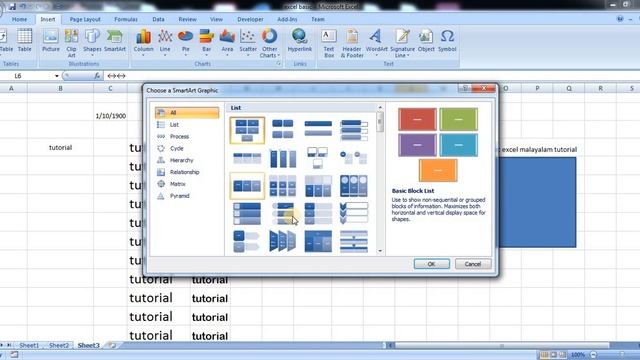The image size is (640, 360).
Task: Switch to Sheet2
Action: point(59,345)
